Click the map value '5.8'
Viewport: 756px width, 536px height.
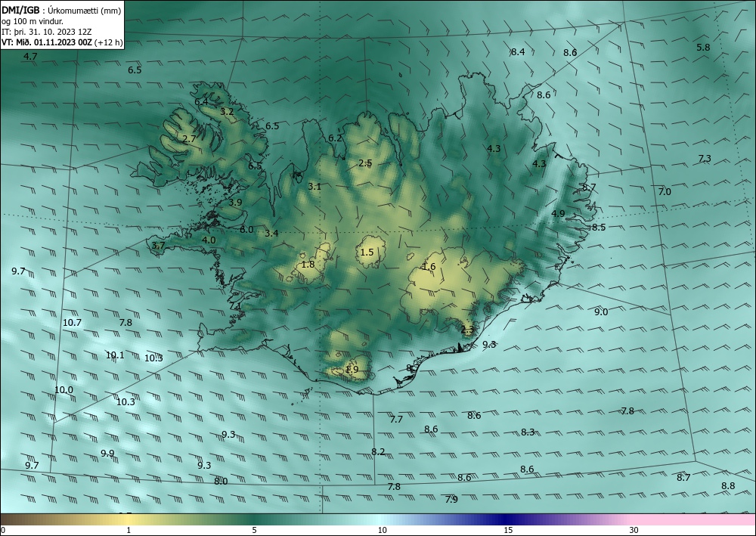pyautogui.click(x=703, y=47)
